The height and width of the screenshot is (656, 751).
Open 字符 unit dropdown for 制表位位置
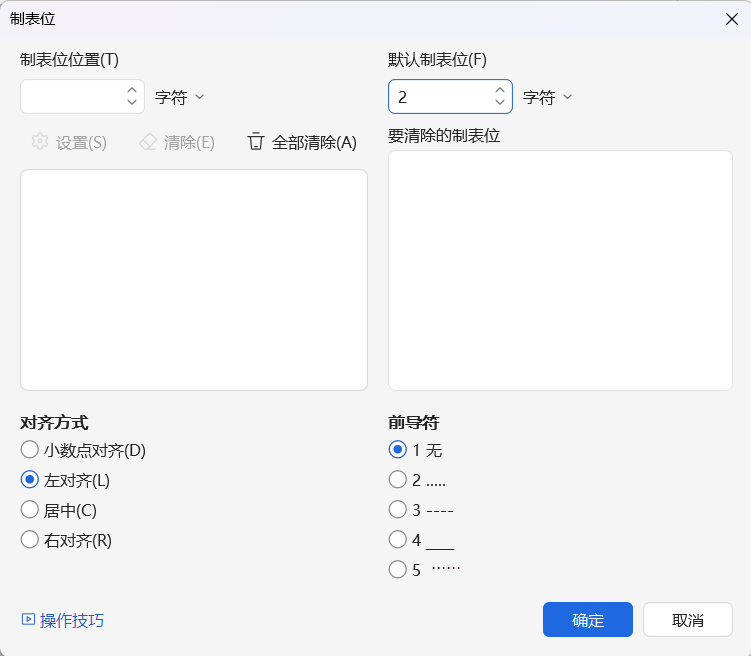tap(180, 97)
